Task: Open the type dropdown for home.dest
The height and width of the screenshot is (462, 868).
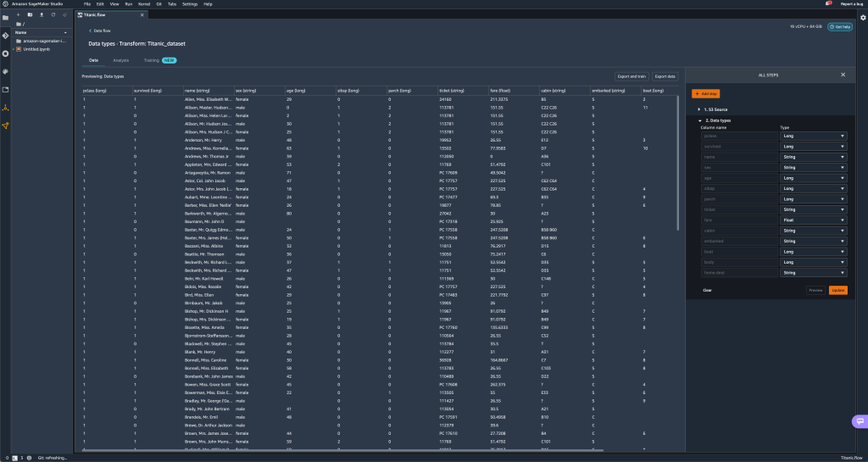Action: 813,273
